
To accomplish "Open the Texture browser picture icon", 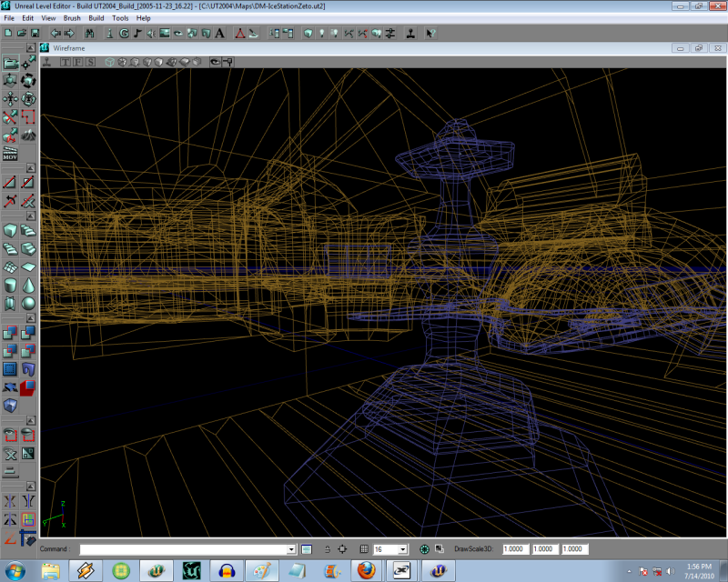I will pos(165,33).
